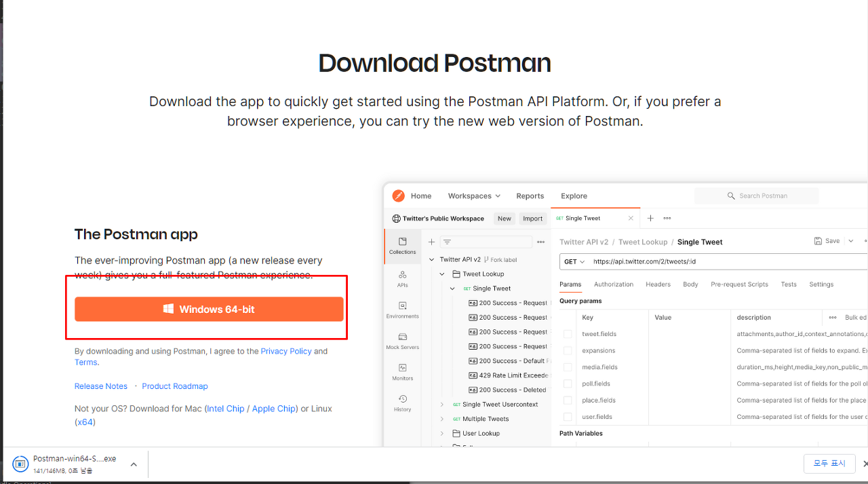
Task: Switch to the Authorization tab
Action: [614, 284]
